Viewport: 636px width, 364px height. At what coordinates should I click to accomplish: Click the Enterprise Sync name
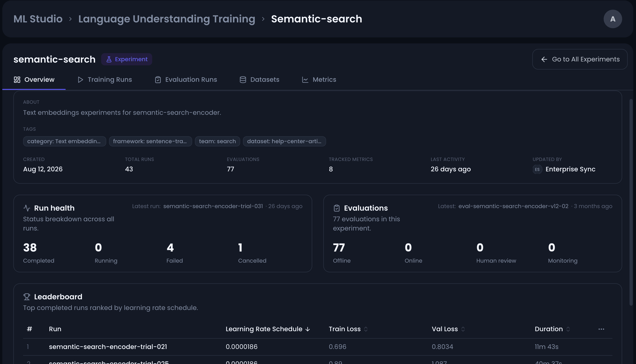570,169
